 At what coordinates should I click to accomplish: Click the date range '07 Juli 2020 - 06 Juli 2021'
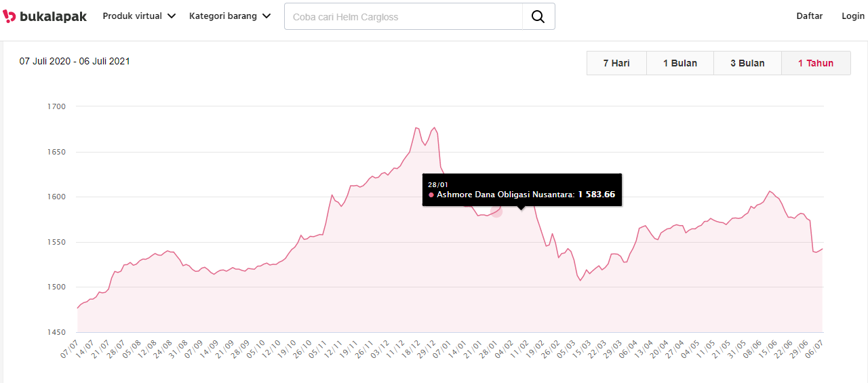tap(75, 61)
